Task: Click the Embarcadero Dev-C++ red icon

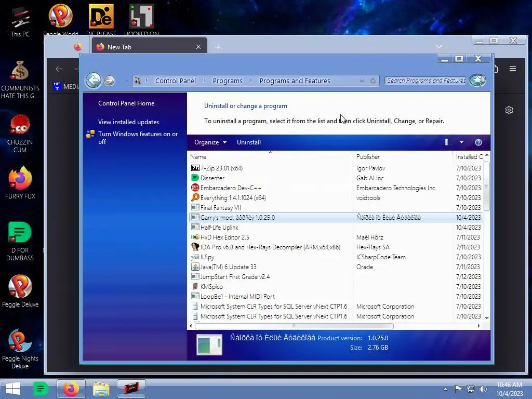Action: [x=195, y=188]
